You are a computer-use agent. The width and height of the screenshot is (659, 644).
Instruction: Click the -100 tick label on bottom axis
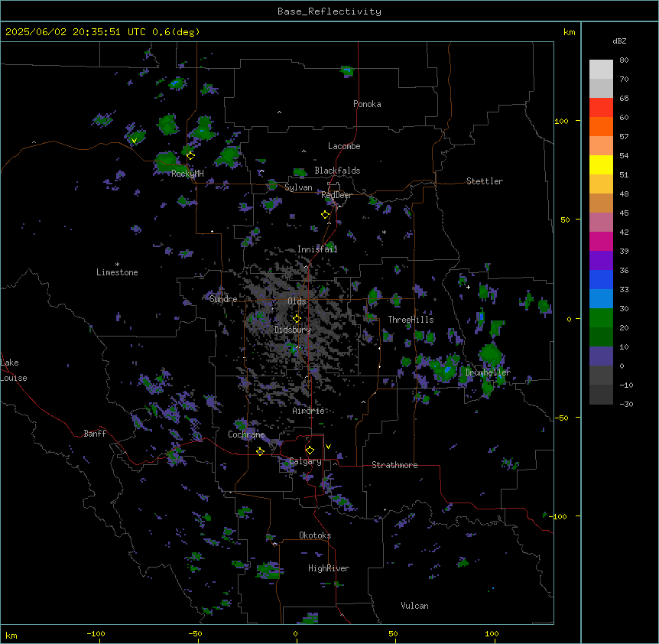tap(96, 633)
